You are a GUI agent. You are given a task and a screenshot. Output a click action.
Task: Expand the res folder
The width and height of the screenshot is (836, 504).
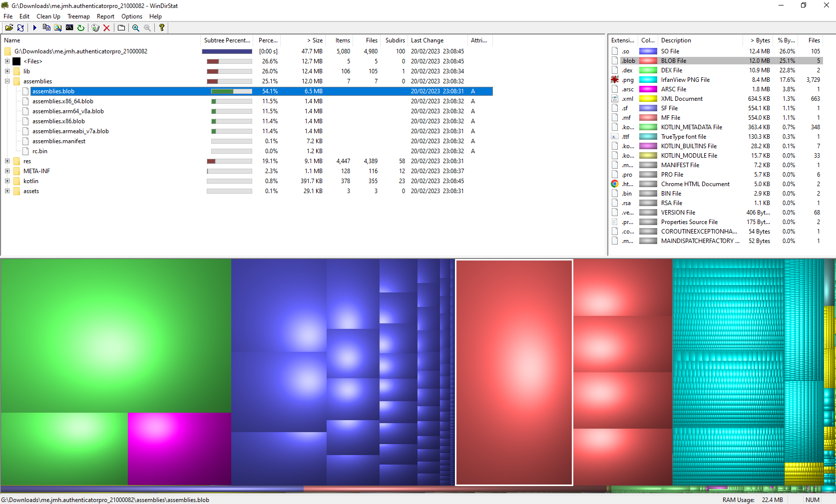(x=7, y=161)
